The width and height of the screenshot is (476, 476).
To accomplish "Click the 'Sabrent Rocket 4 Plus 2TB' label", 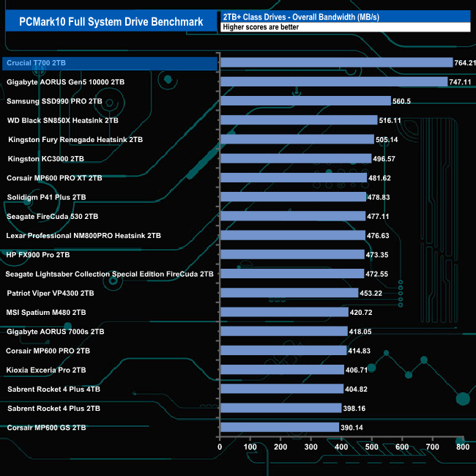I will 53,409.
